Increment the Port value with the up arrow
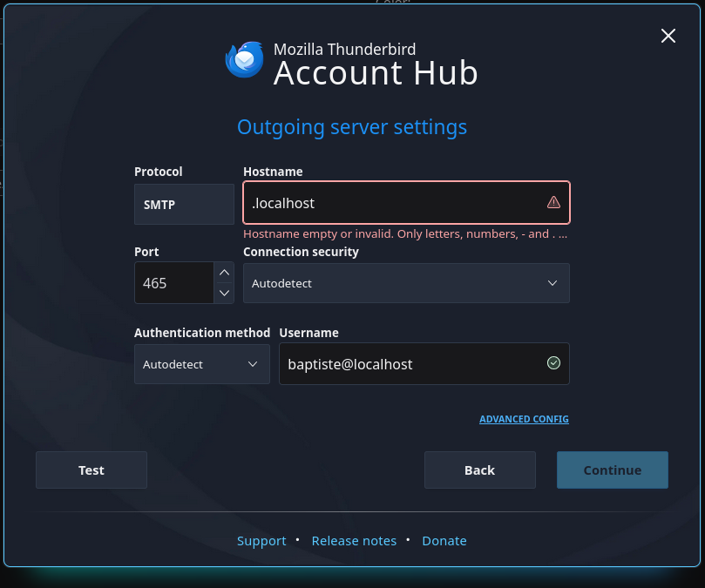The width and height of the screenshot is (705, 588). pos(224,272)
